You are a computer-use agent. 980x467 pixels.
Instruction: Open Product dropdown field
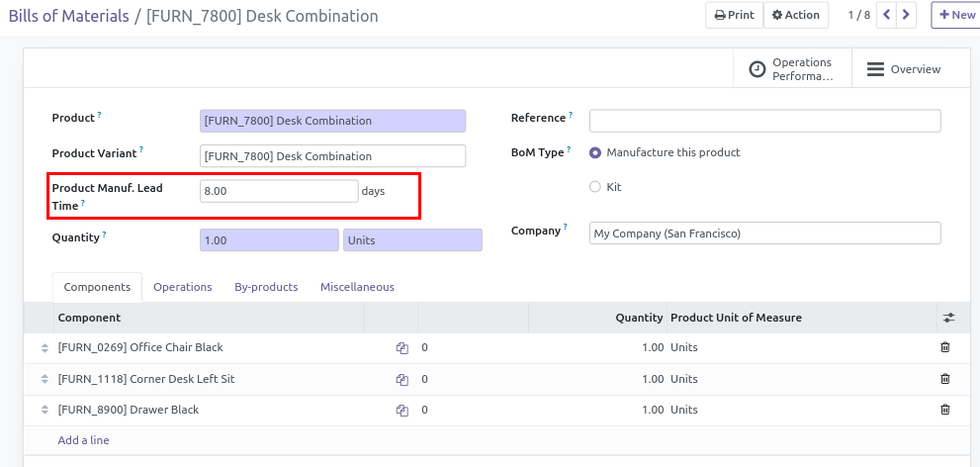coord(332,121)
